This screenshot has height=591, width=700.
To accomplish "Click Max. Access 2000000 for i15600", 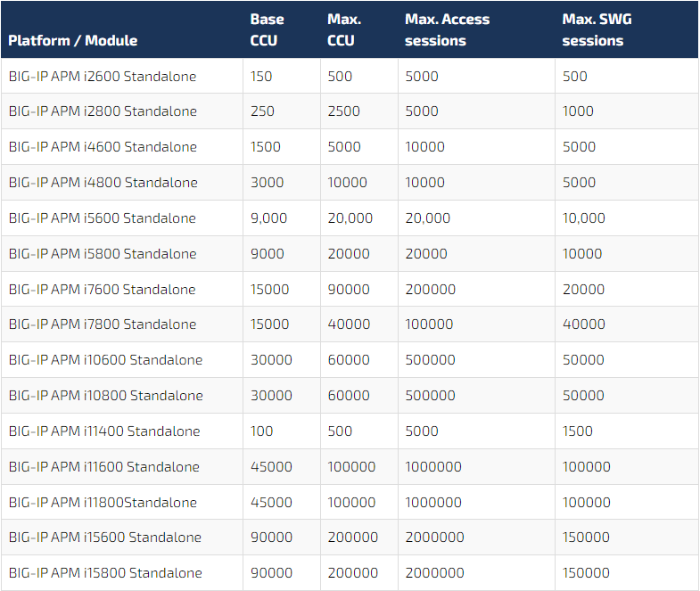I will click(435, 538).
